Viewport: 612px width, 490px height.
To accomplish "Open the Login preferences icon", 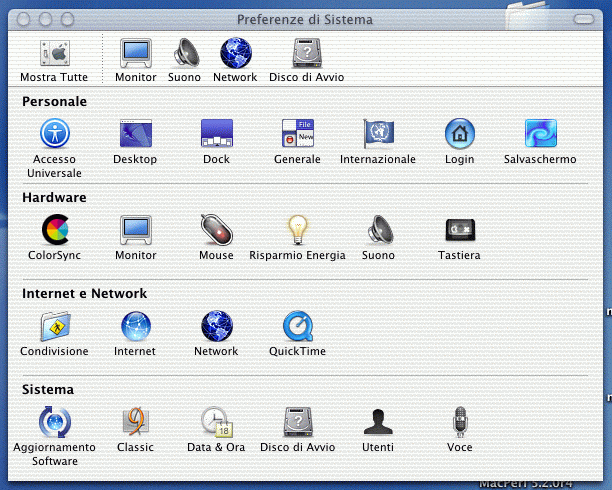I will pos(460,134).
